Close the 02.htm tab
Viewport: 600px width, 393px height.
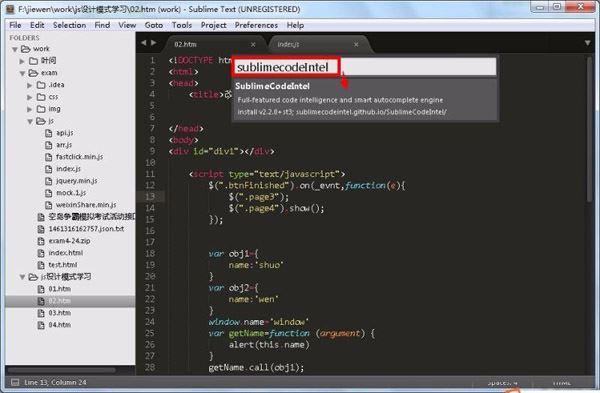point(253,44)
